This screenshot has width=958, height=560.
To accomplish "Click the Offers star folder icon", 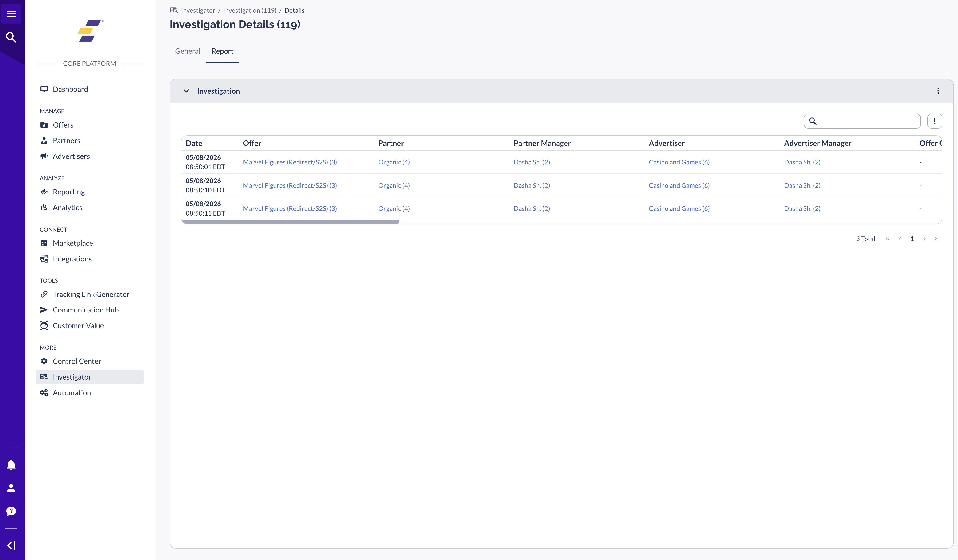I will pyautogui.click(x=44, y=125).
